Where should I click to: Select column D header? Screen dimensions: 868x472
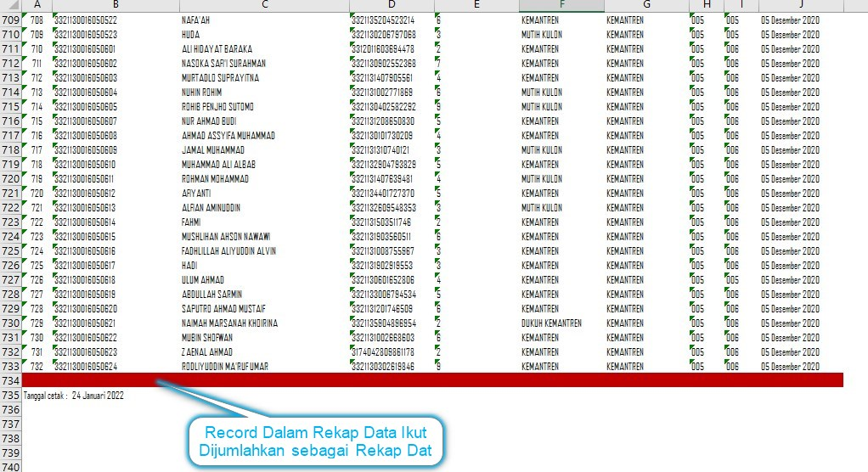pos(392,6)
